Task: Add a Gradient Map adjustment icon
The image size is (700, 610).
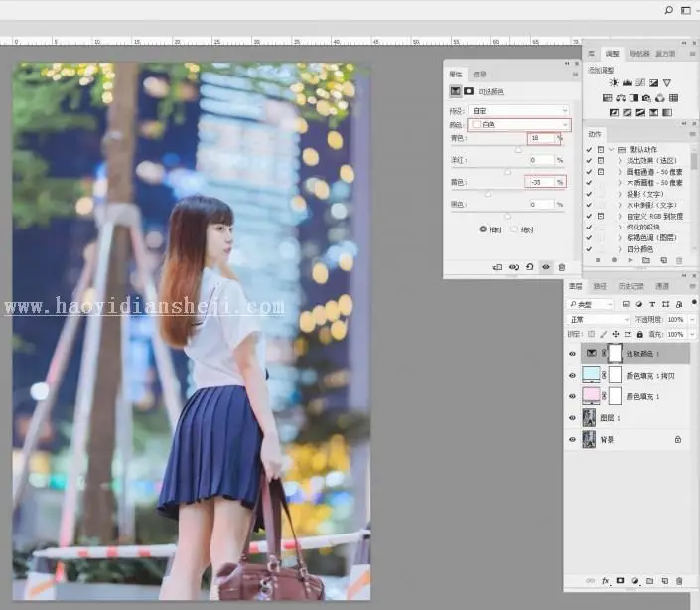Action: pos(667,112)
